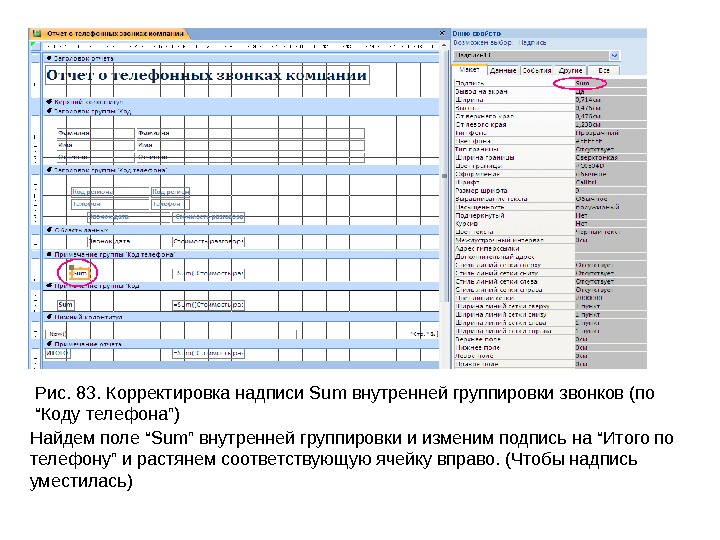Select the report title label control
This screenshot has height=540, width=720.
point(207,75)
